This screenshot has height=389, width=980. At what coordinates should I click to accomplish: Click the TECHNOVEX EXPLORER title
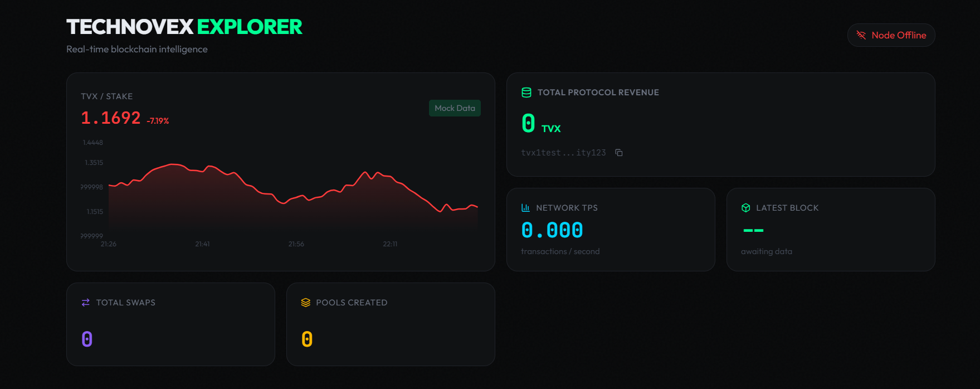[184, 27]
